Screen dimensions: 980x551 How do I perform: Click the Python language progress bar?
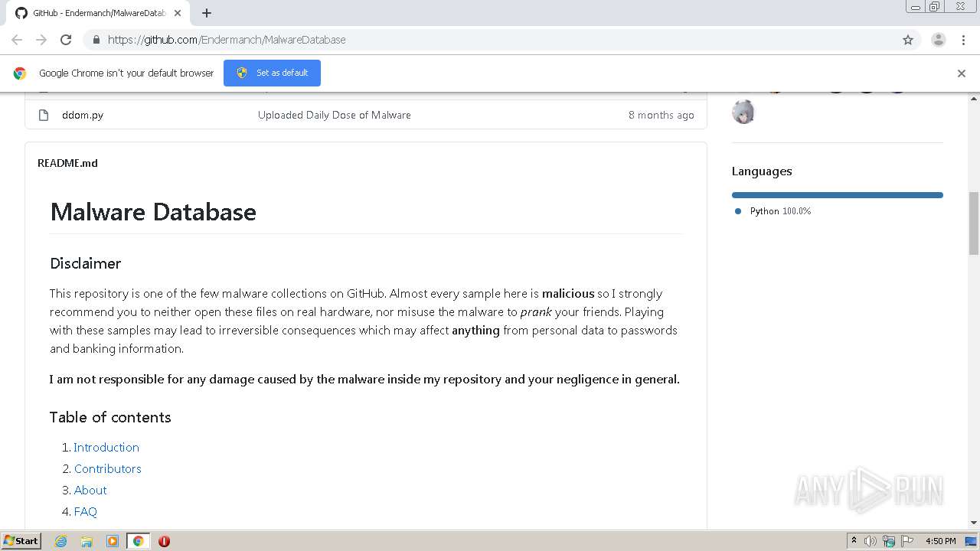click(x=838, y=195)
